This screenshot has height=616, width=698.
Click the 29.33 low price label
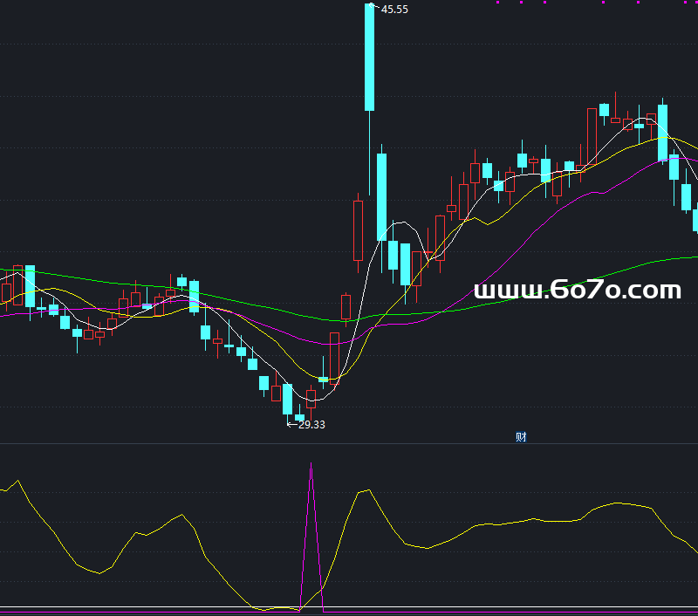pos(311,425)
